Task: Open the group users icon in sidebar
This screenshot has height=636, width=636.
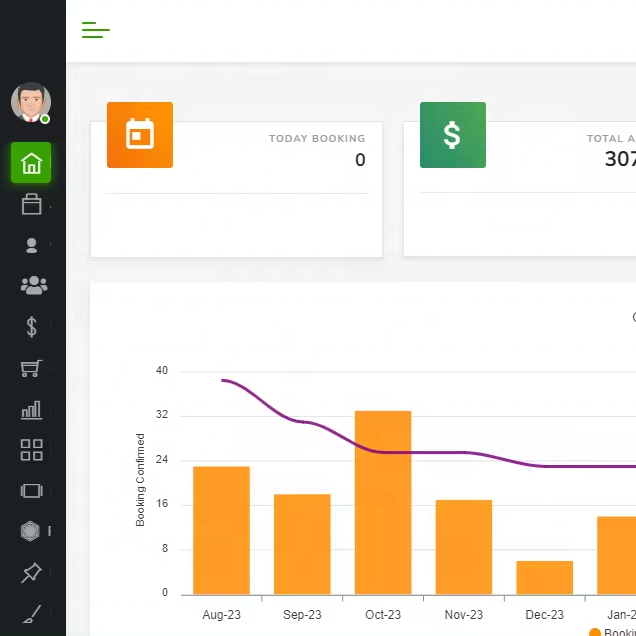Action: [33, 286]
